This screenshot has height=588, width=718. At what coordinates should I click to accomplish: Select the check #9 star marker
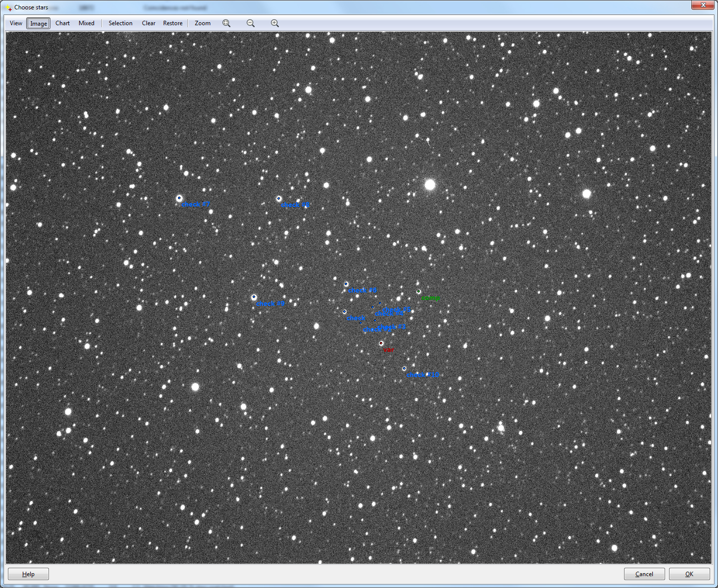(254, 297)
